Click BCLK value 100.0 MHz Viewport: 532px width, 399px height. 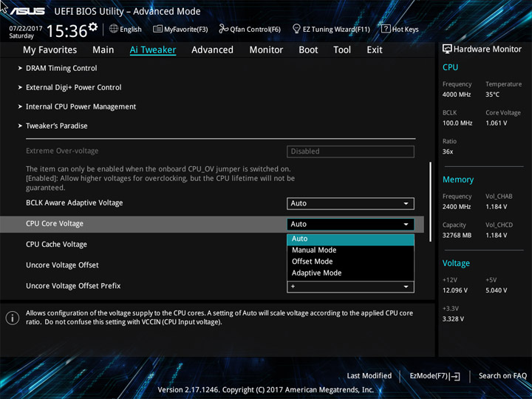(x=457, y=123)
